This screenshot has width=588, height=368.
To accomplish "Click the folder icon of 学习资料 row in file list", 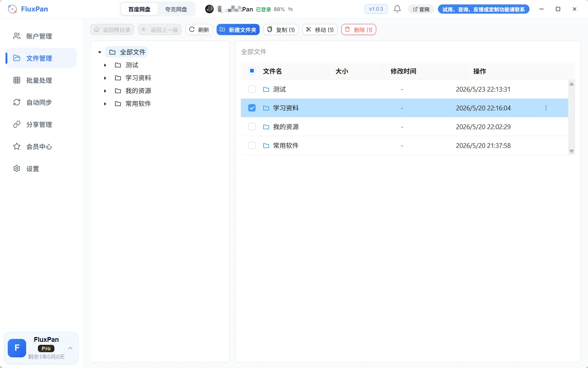I will click(x=266, y=108).
